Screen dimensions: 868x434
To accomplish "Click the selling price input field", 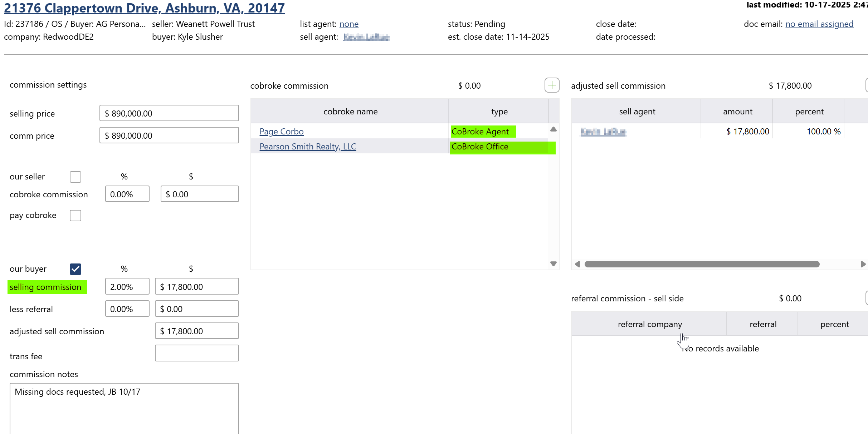I will pyautogui.click(x=169, y=113).
